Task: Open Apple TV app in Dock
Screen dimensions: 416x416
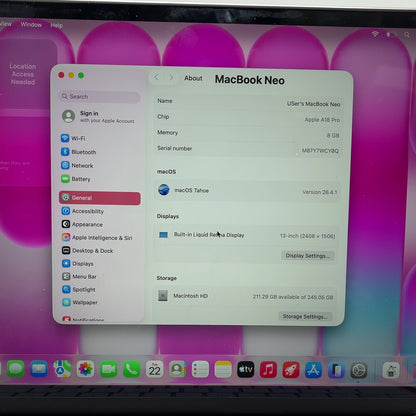Action: tap(246, 369)
